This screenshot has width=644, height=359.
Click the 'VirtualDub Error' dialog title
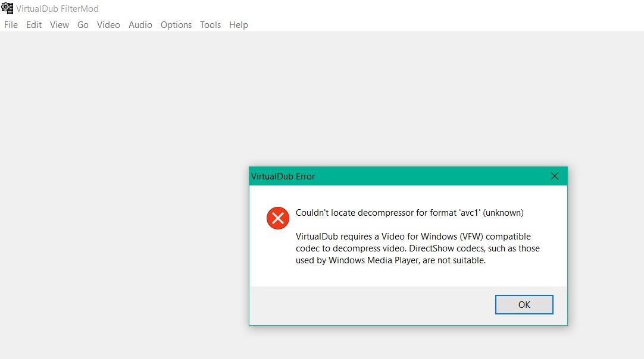pos(283,177)
